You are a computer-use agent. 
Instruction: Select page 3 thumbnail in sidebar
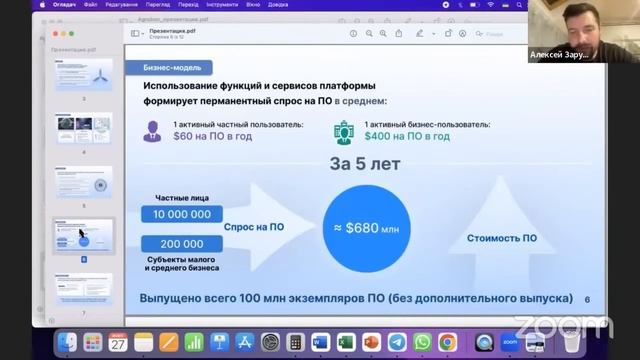point(84,75)
